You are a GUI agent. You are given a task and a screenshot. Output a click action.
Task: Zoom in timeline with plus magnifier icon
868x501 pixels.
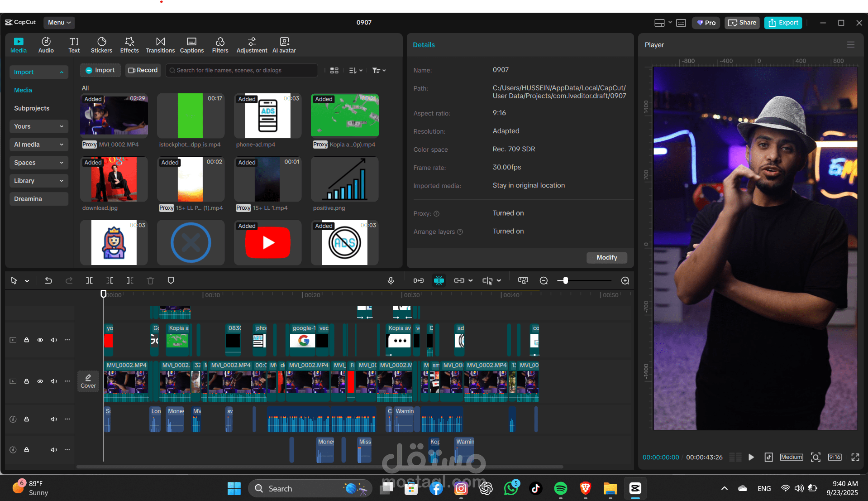point(625,281)
